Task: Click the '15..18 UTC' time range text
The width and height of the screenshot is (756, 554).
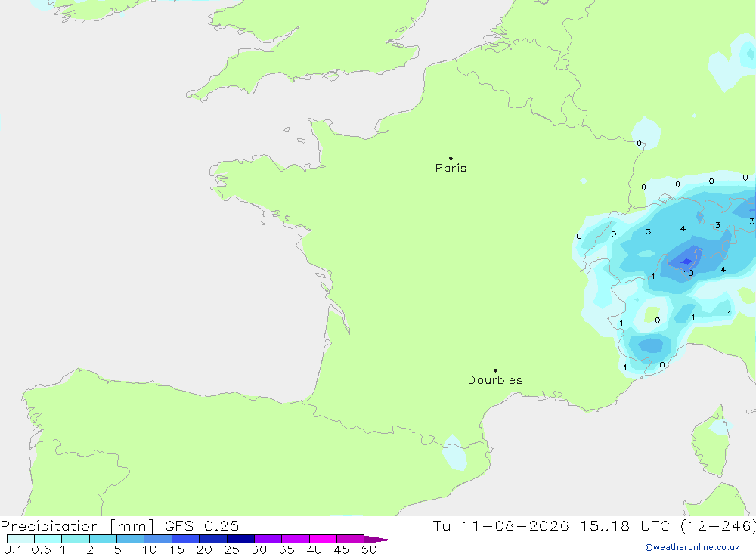Action: (624, 525)
